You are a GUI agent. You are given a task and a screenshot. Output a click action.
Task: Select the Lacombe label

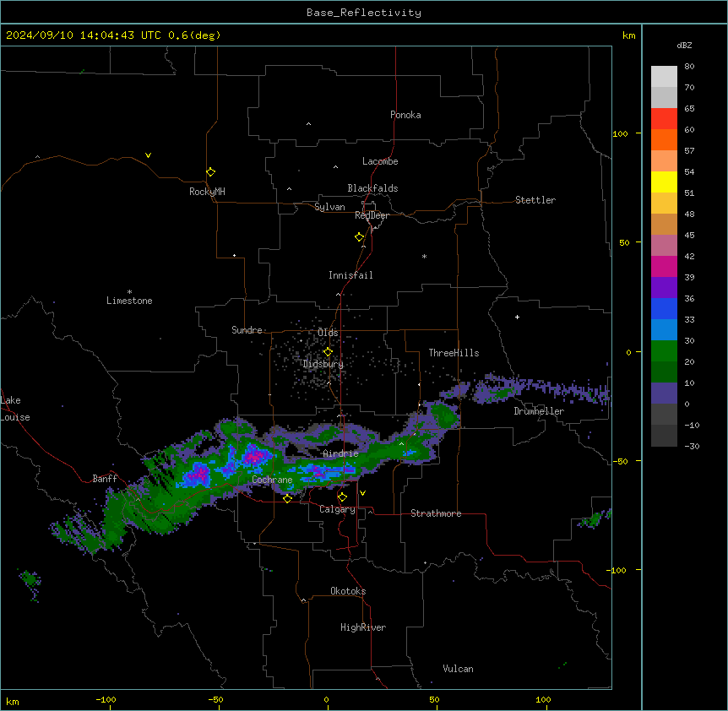click(x=380, y=161)
